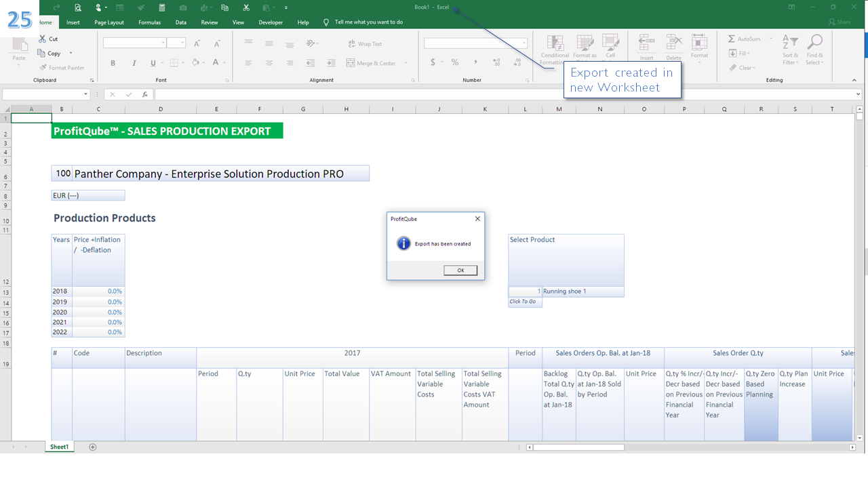This screenshot has width=868, height=488.
Task: Click the Cut scissors icon in Clipboard group
Action: tap(43, 39)
